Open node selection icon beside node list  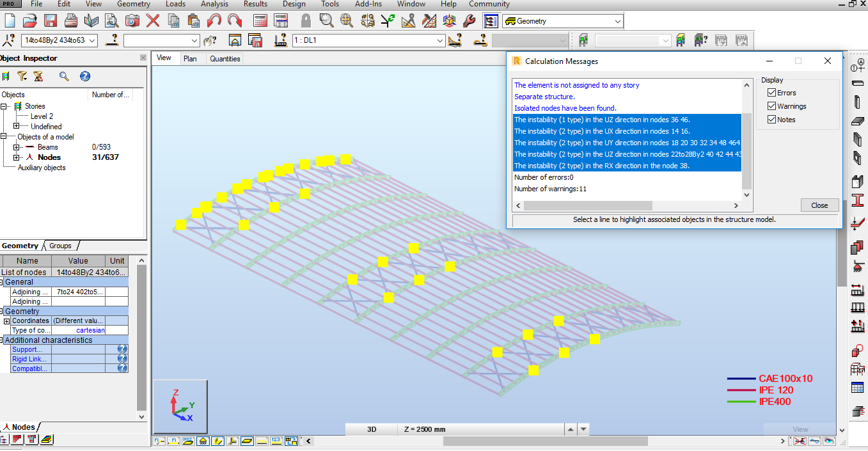click(9, 40)
